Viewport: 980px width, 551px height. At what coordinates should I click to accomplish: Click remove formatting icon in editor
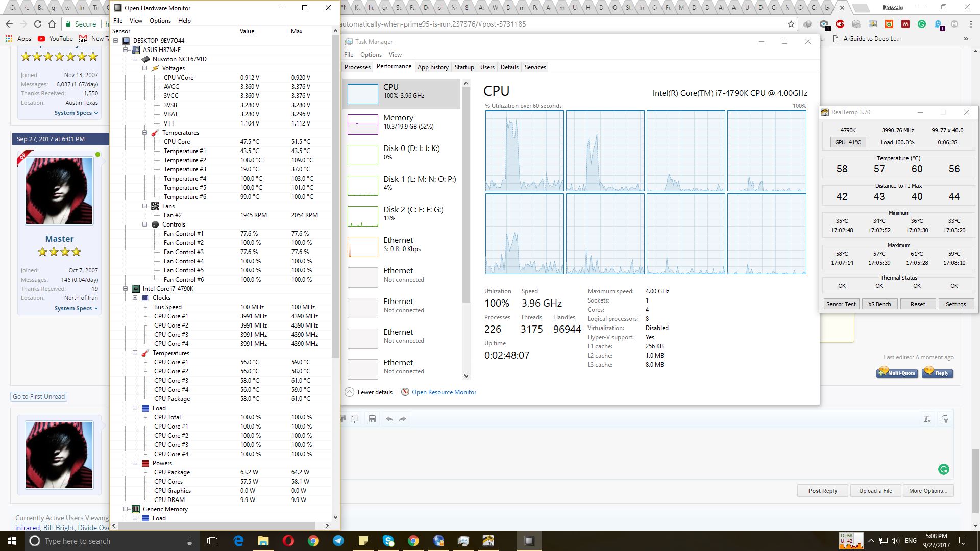click(927, 419)
